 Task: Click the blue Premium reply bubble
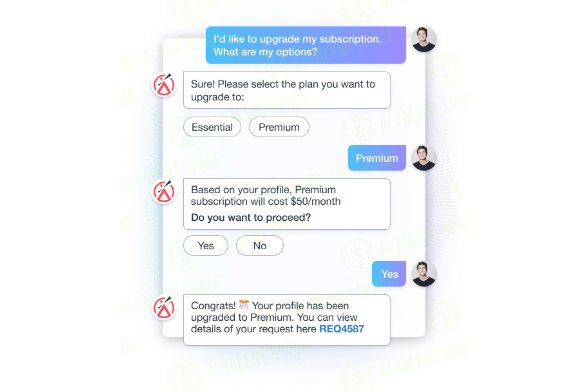(377, 158)
